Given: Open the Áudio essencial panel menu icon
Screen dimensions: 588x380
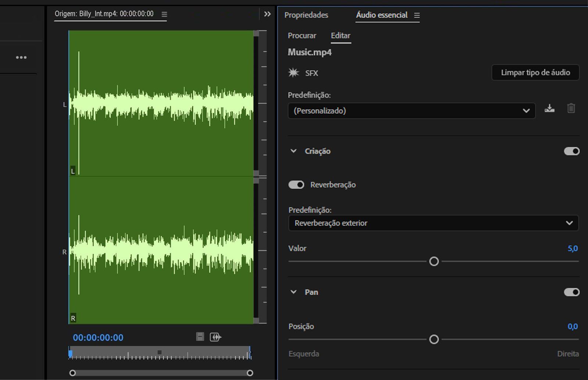Looking at the screenshot, I should point(417,15).
